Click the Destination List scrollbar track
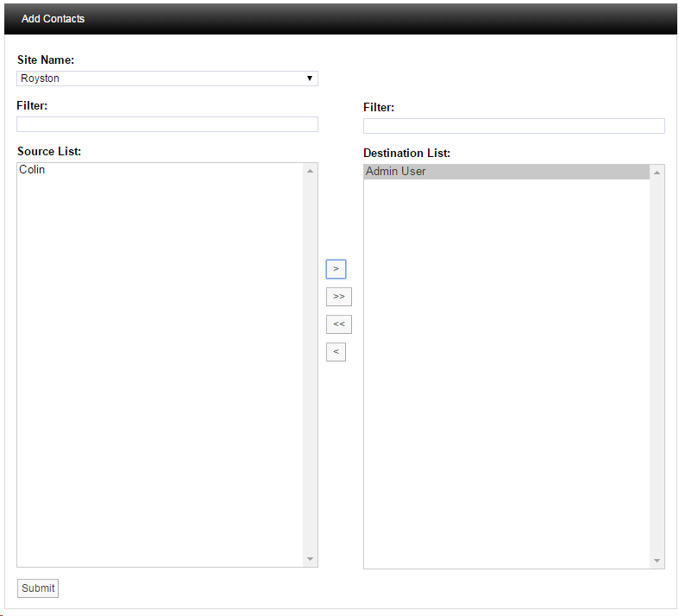The height and width of the screenshot is (616, 679). point(657,362)
